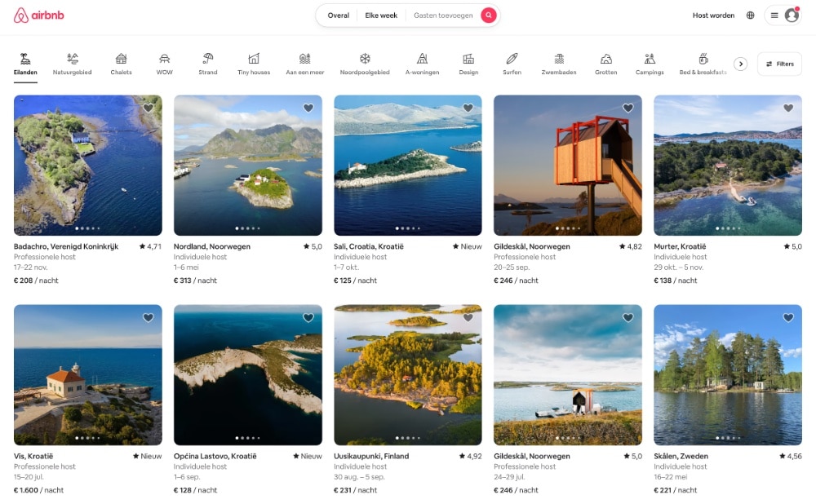Click the €313 / nacht price
The height and width of the screenshot is (504, 816).
coord(195,281)
